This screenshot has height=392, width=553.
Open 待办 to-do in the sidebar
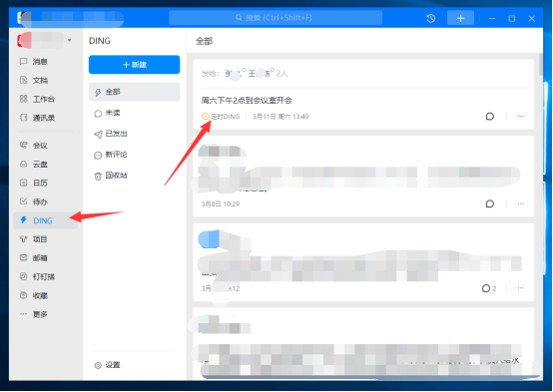tap(34, 201)
